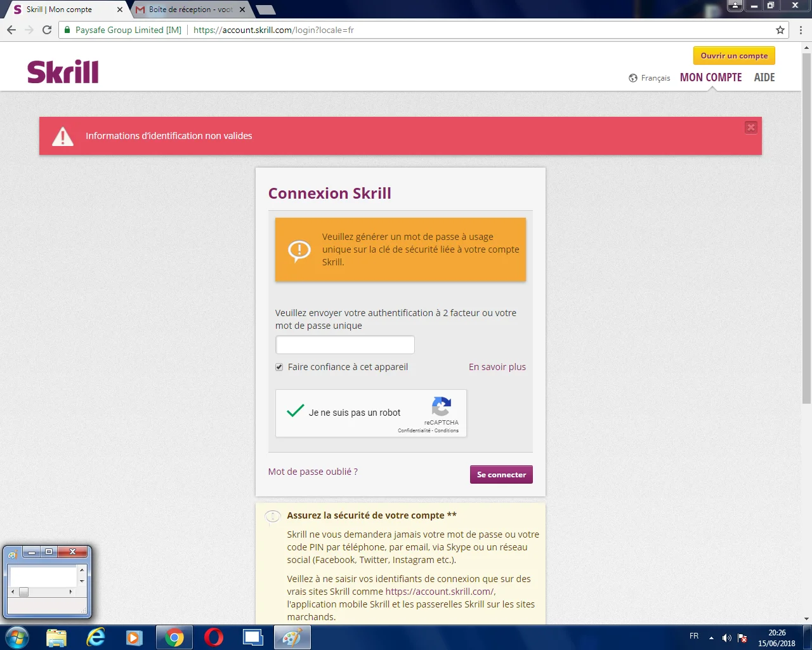Open the Français language selector

pyautogui.click(x=650, y=78)
